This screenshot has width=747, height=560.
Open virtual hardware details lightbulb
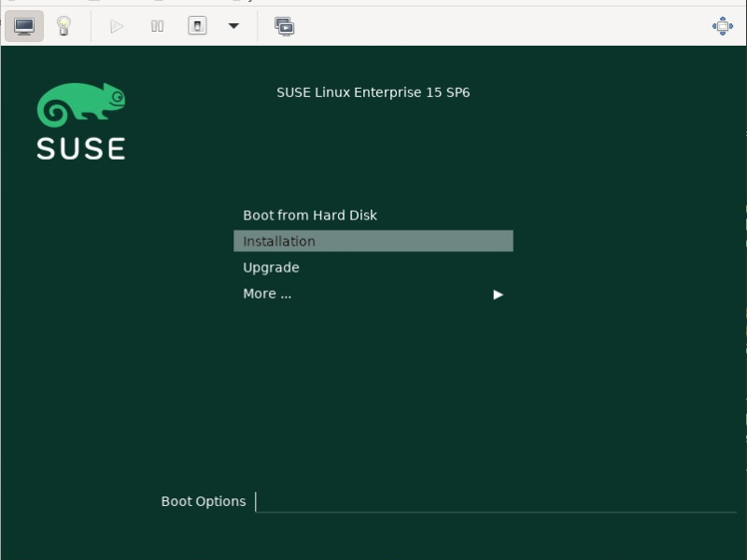[63, 26]
